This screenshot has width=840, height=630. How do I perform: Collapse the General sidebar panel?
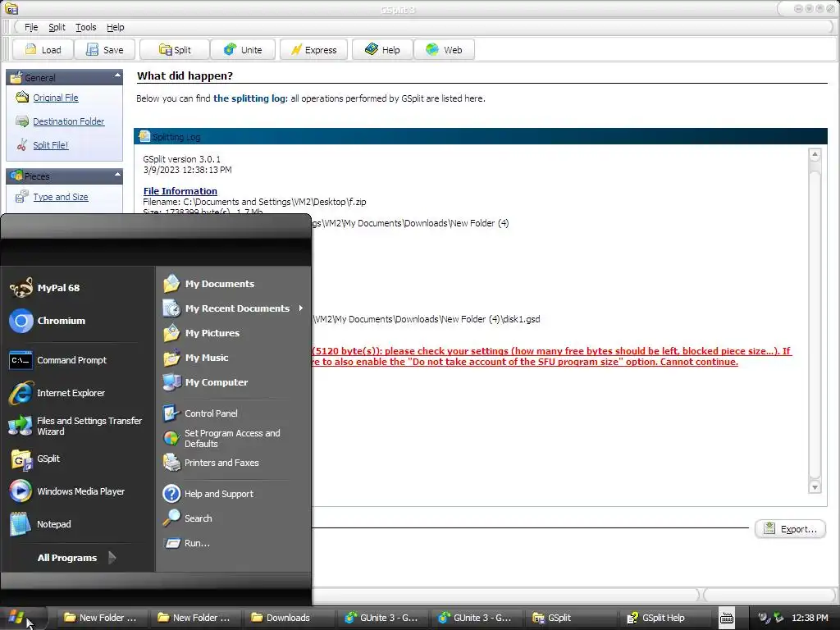tap(117, 76)
